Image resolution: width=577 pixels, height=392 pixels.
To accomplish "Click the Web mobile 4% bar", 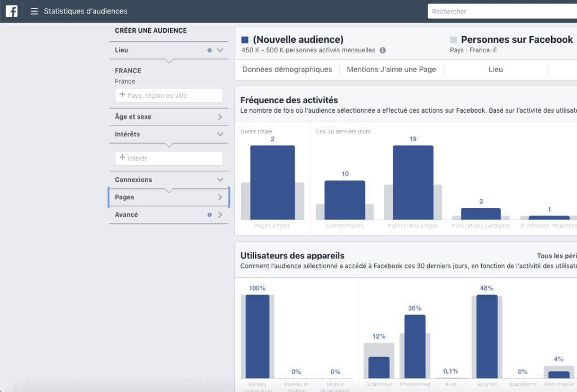I will click(559, 375).
